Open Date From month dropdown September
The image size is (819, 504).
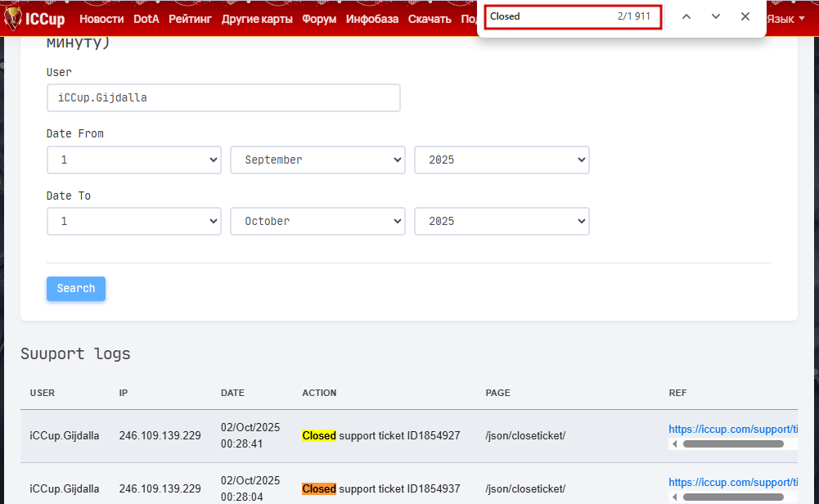click(x=317, y=160)
